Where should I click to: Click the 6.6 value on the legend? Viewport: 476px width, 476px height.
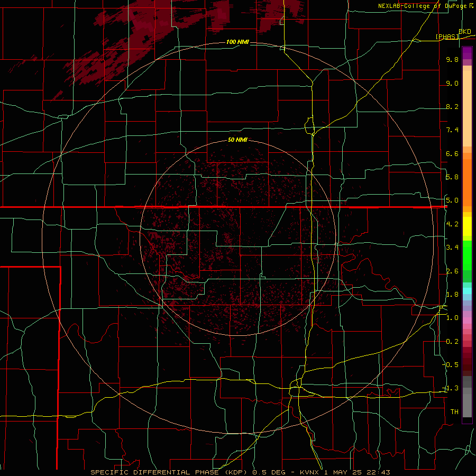tap(452, 153)
